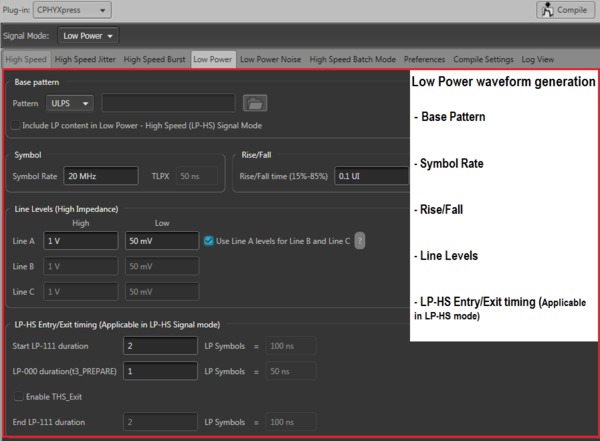Click the 'Rise/Fall time (15%-85%)' label
Viewport: 600px width, 441px height.
[x=284, y=176]
